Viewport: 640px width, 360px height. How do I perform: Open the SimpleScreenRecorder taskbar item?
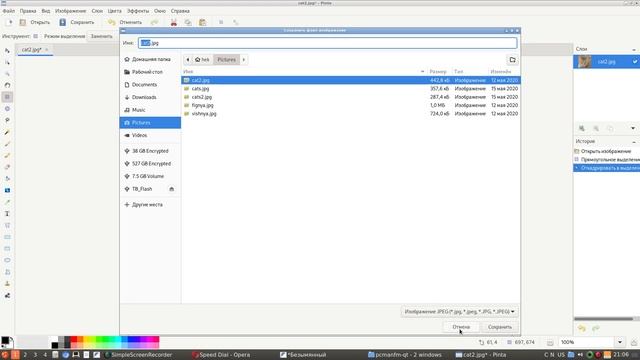click(138, 355)
